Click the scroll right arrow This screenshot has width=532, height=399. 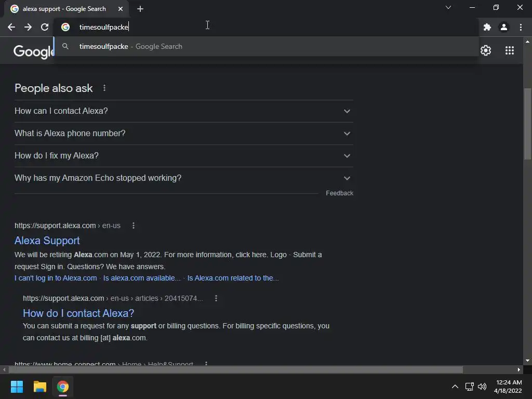click(x=519, y=369)
